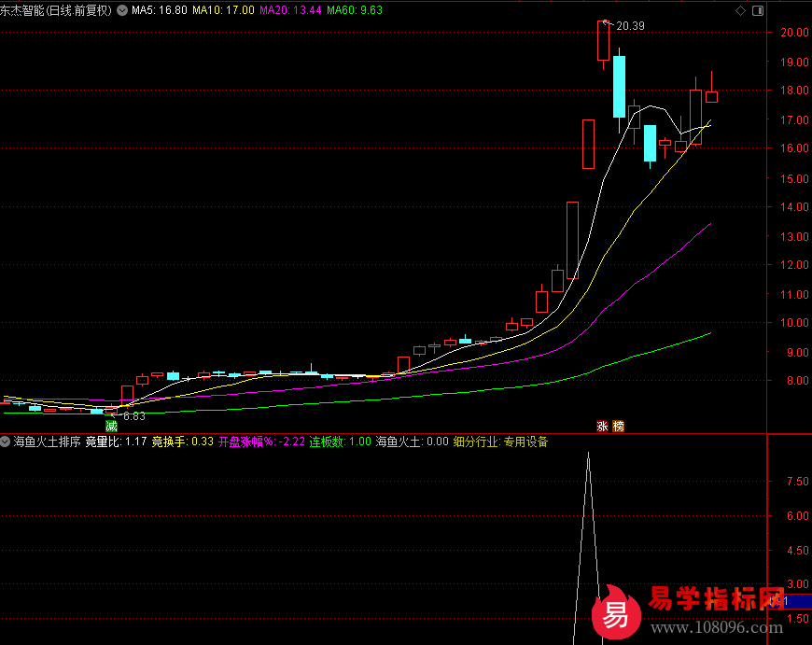
Task: Click the MA5: 16.80 indicator label
Action: point(160,10)
